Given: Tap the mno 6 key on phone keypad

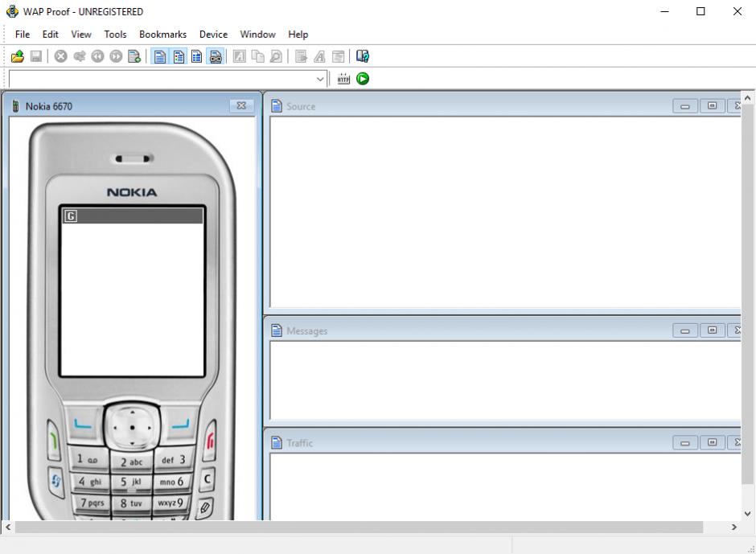Looking at the screenshot, I should point(171,481).
